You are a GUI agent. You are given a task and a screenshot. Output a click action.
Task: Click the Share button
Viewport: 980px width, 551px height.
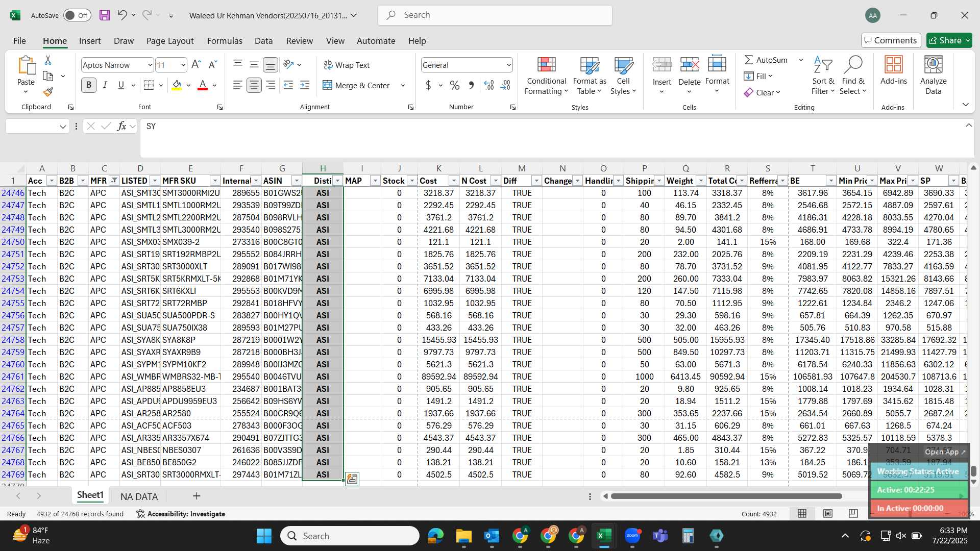(x=949, y=40)
